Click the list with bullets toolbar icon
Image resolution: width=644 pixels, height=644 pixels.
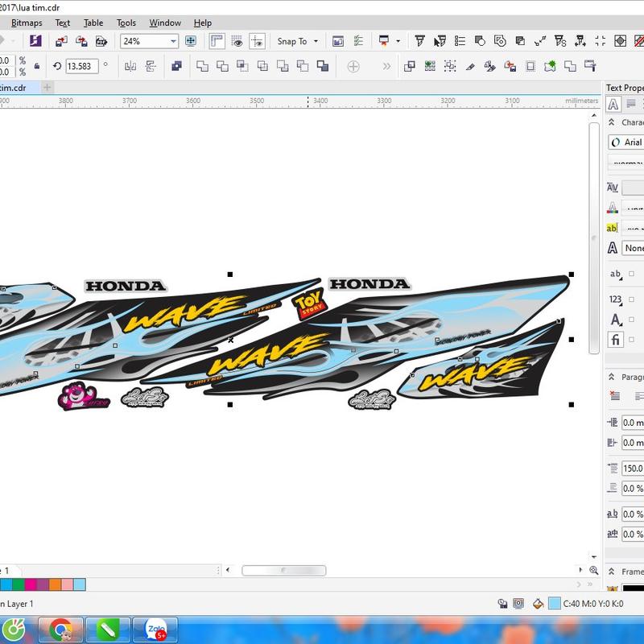460,41
